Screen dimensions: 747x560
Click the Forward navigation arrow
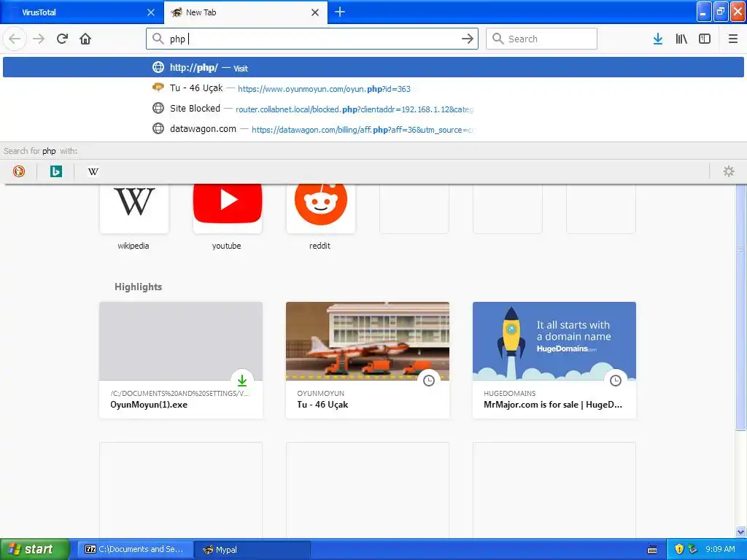(39, 39)
